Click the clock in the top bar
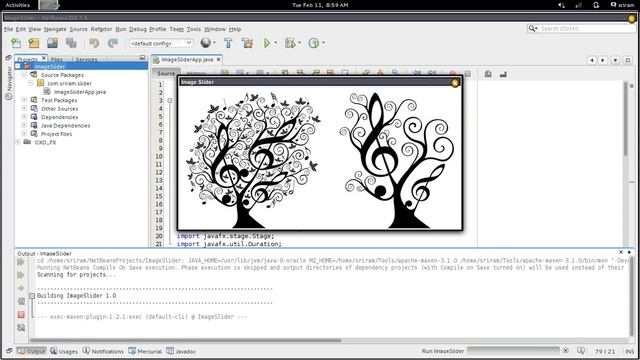 point(320,5)
